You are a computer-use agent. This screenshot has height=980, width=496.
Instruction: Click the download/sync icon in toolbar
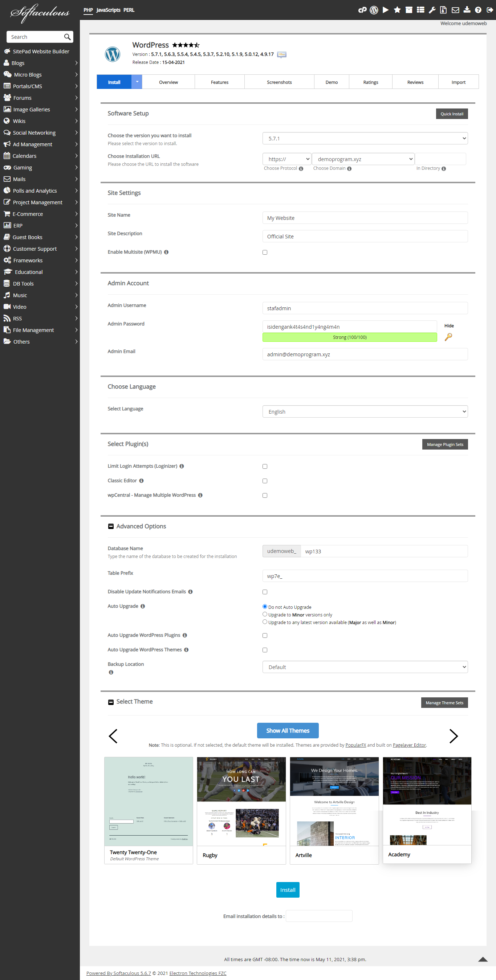pos(467,10)
